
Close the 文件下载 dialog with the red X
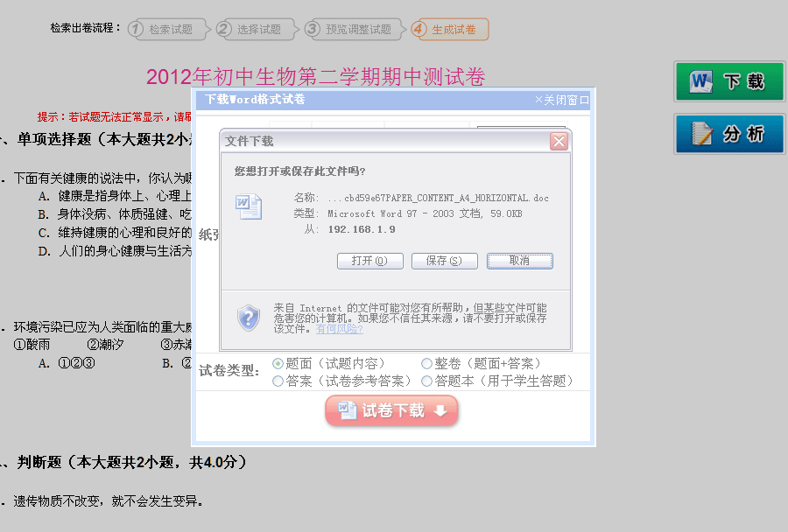point(559,142)
